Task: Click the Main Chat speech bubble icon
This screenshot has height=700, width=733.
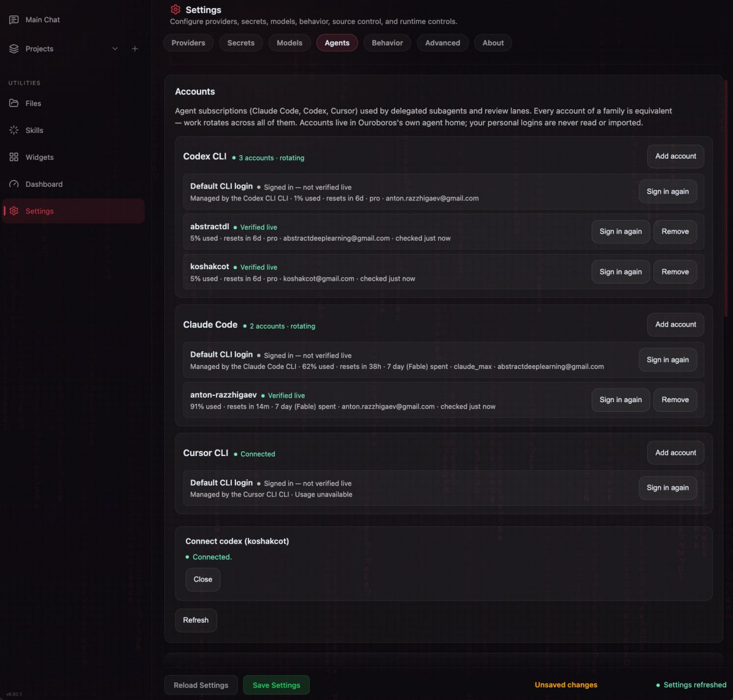Action: (x=14, y=19)
